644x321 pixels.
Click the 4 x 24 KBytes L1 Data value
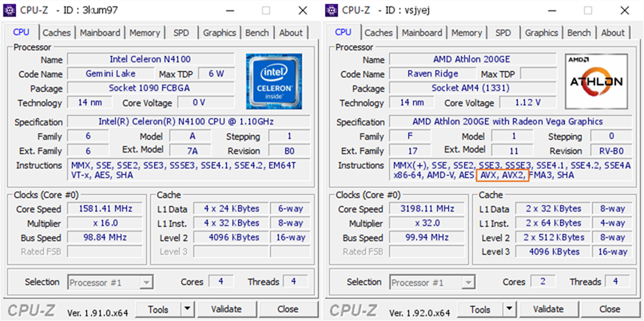pyautogui.click(x=231, y=208)
